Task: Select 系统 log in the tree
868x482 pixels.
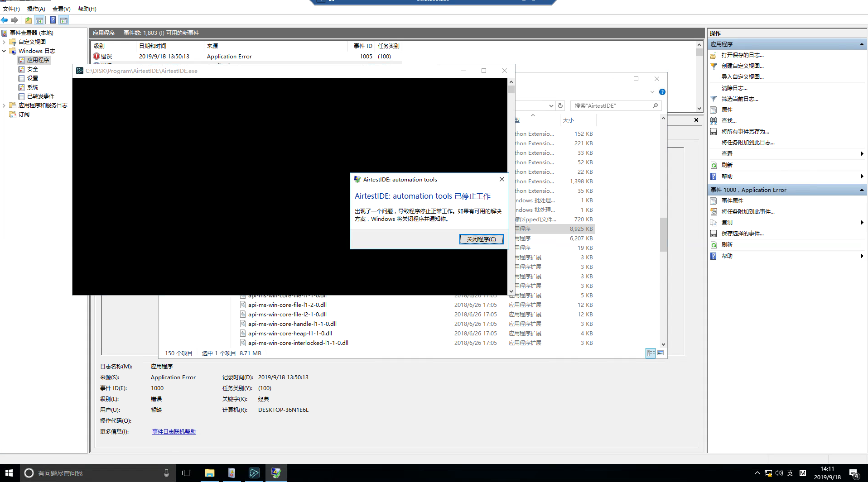Action: coord(33,87)
